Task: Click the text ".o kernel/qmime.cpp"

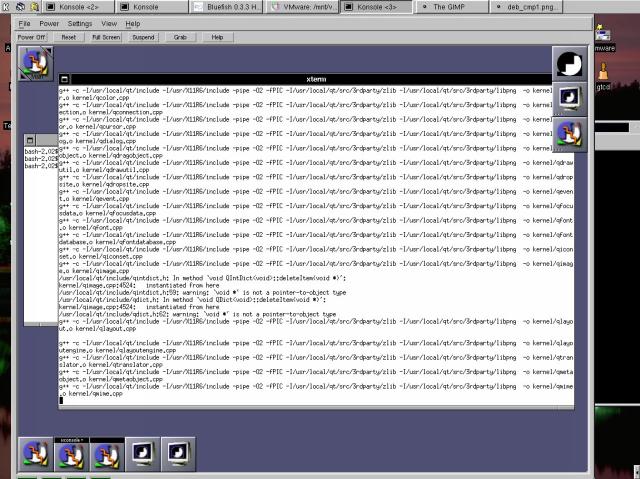Action: (x=91, y=394)
